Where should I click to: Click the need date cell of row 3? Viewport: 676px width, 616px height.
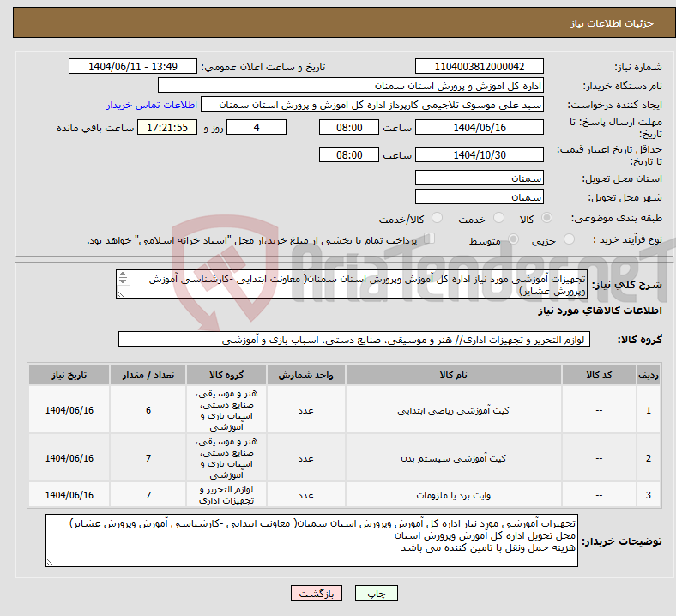[x=69, y=495]
